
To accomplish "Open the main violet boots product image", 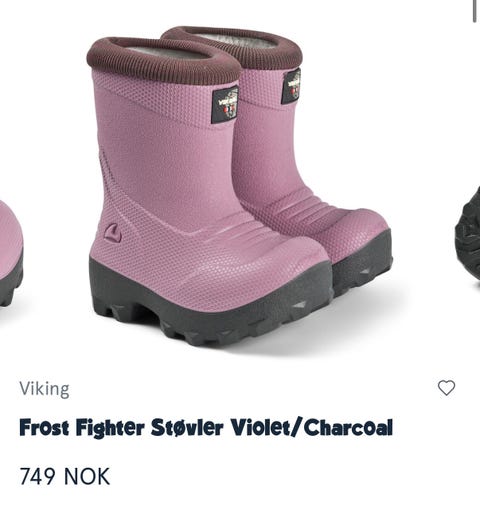I will [240, 186].
